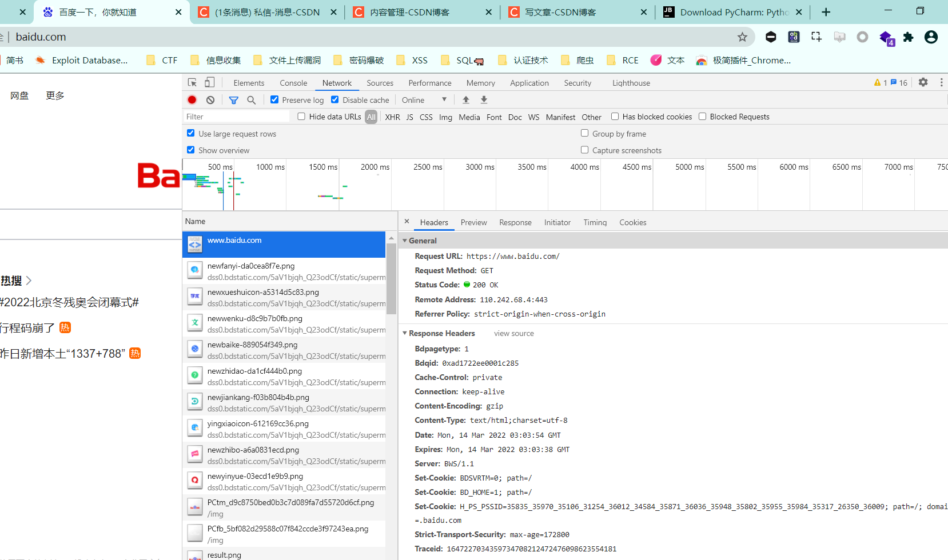
Task: Uncheck Use large request rows
Action: pyautogui.click(x=191, y=133)
